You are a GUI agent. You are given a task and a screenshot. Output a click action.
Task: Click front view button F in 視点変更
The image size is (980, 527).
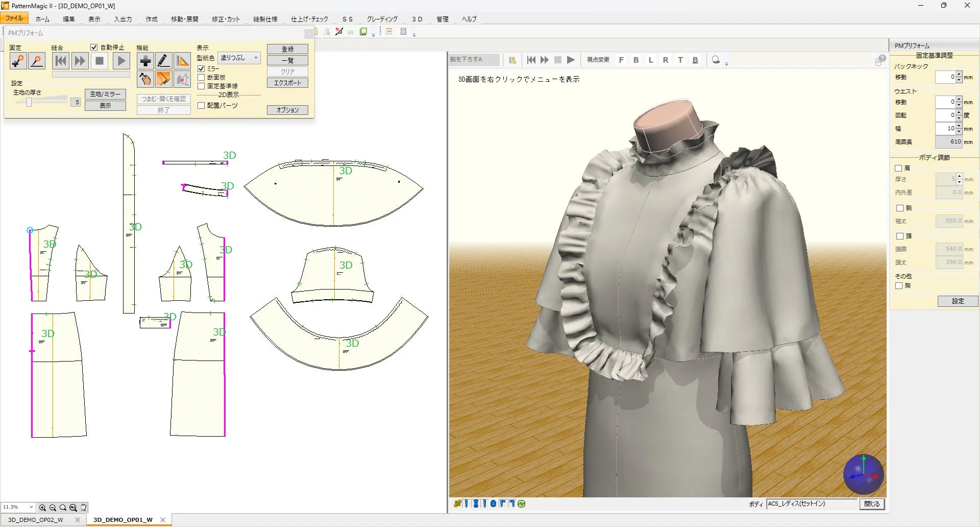(621, 60)
